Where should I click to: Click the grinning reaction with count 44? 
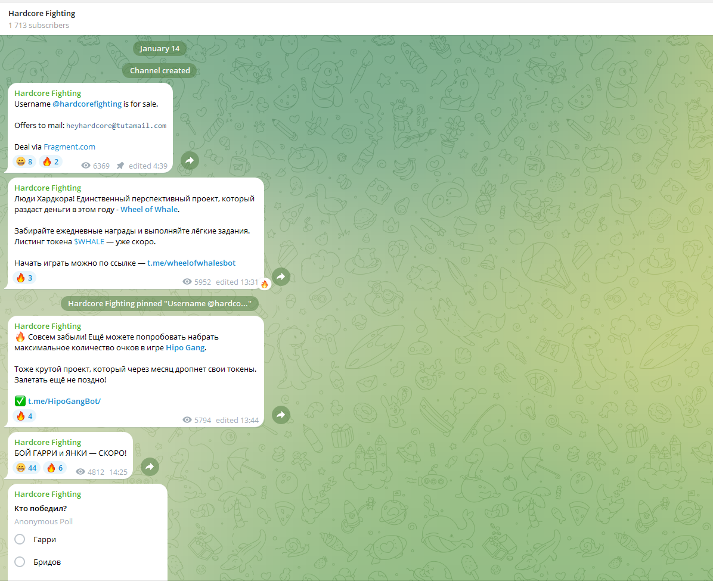[26, 468]
